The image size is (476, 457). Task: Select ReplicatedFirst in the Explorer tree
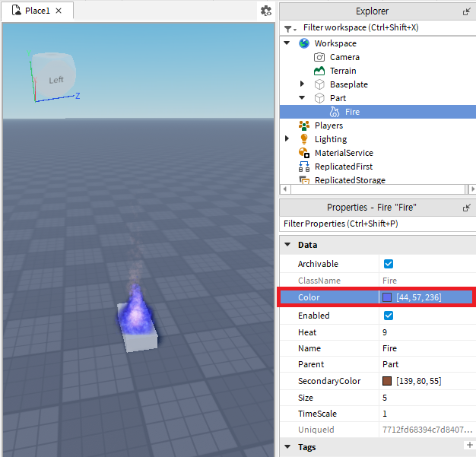pos(344,167)
